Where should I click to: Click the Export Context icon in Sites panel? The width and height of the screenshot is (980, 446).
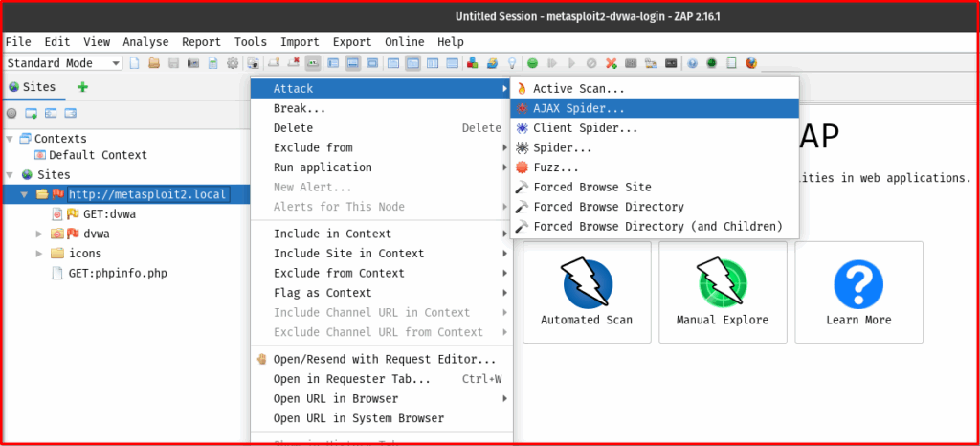[x=71, y=114]
